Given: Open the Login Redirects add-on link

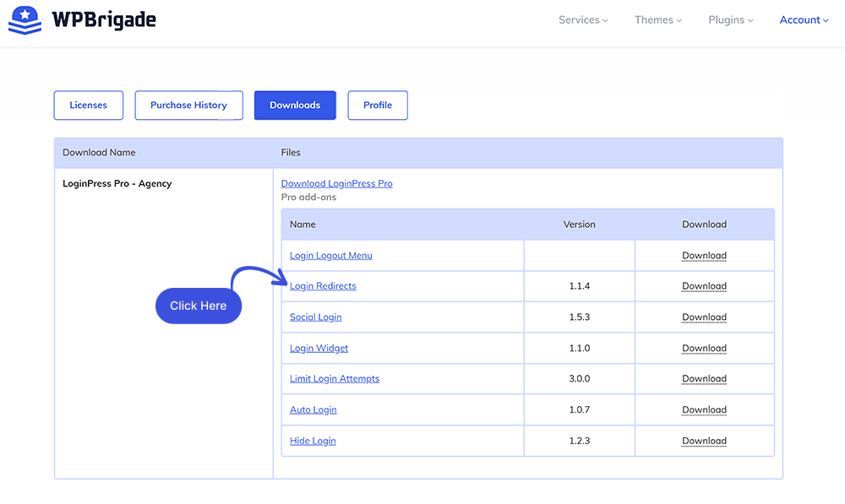Looking at the screenshot, I should [x=323, y=286].
